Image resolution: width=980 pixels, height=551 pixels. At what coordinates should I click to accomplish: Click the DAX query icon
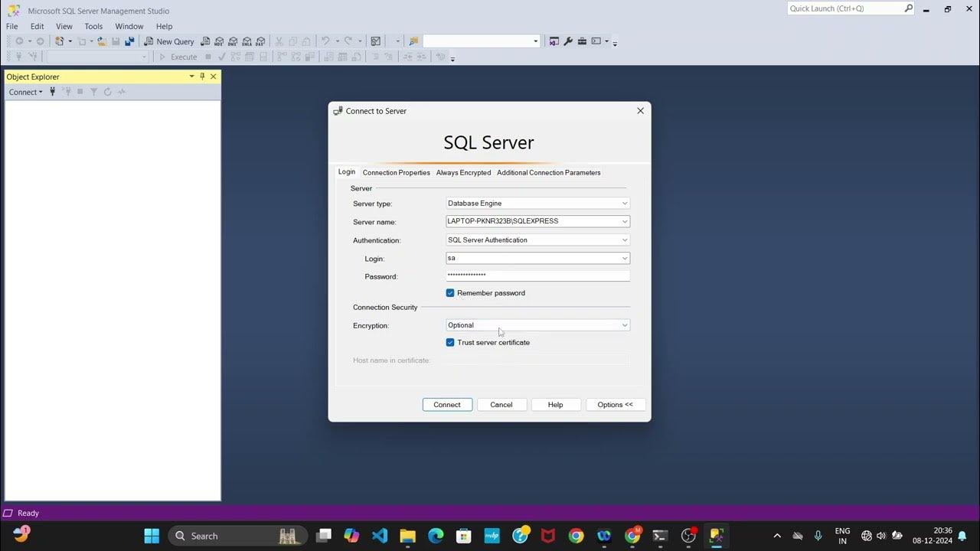[260, 41]
